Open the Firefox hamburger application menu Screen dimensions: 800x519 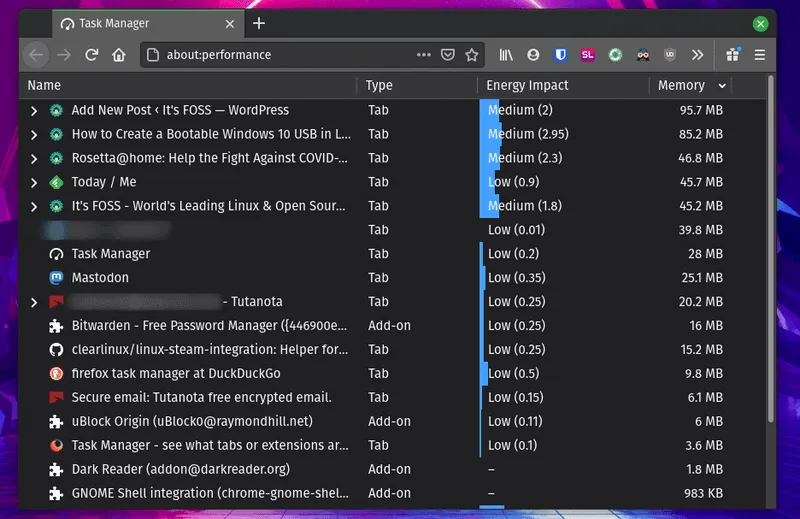pos(760,55)
